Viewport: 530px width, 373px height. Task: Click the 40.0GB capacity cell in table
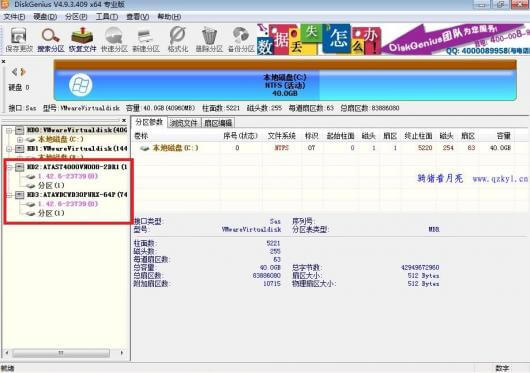coord(500,148)
